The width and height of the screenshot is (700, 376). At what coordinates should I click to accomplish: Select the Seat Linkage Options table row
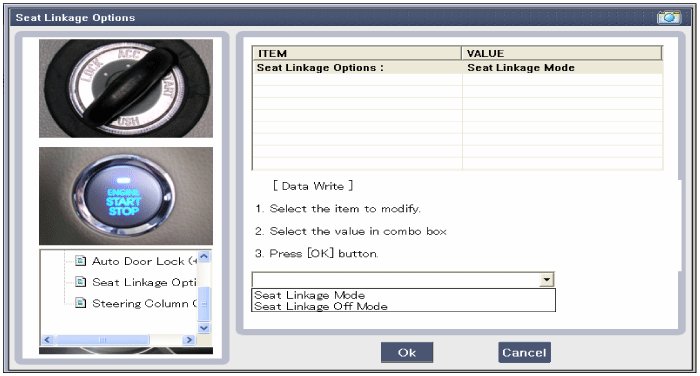458,68
